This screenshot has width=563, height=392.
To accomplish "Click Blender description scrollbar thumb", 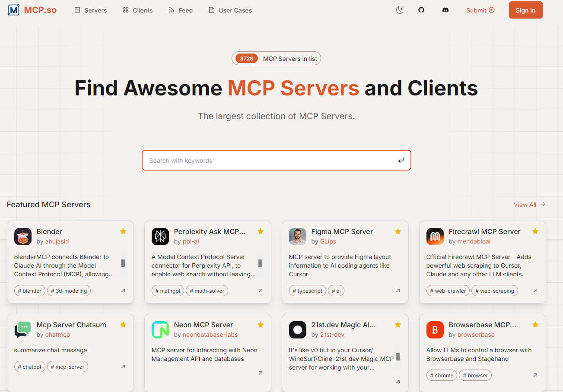I will (123, 263).
